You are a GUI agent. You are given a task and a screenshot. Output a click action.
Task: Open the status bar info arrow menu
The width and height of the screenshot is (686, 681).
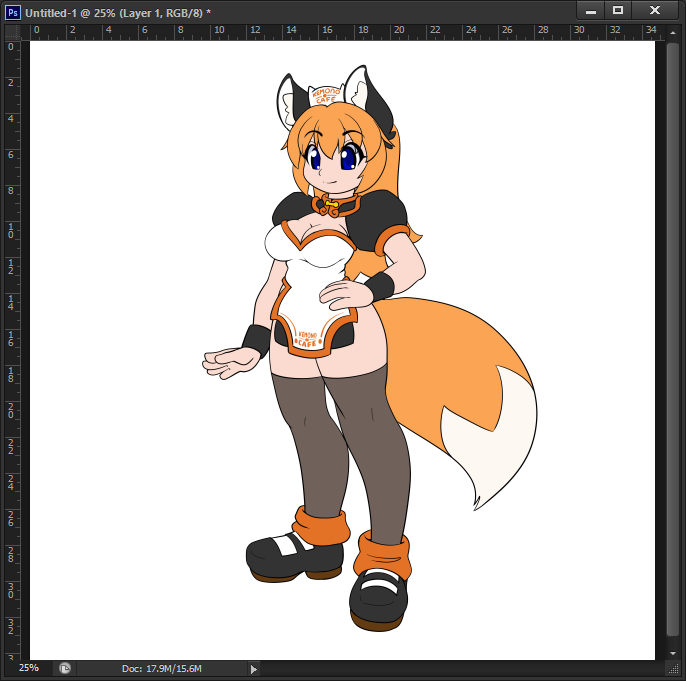[254, 669]
